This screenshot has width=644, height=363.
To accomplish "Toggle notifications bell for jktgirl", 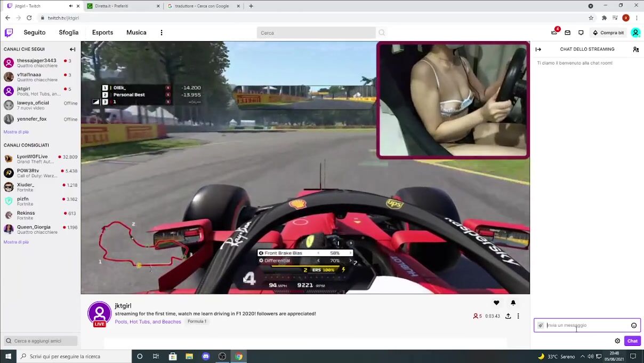I will 513,303.
